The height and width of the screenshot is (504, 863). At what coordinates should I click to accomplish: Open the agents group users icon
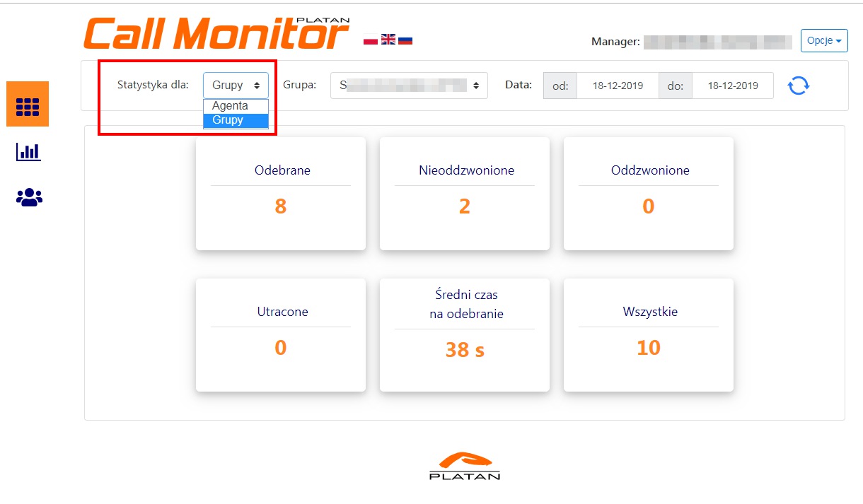(x=29, y=198)
